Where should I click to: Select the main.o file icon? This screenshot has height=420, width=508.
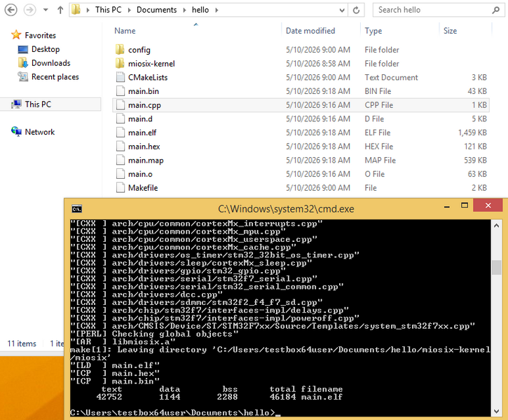click(121, 174)
